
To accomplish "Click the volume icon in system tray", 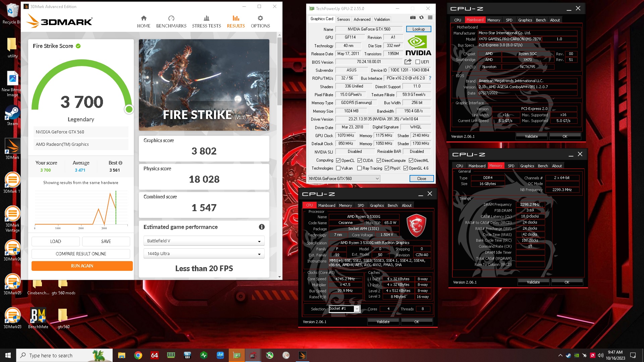I will (x=600, y=355).
